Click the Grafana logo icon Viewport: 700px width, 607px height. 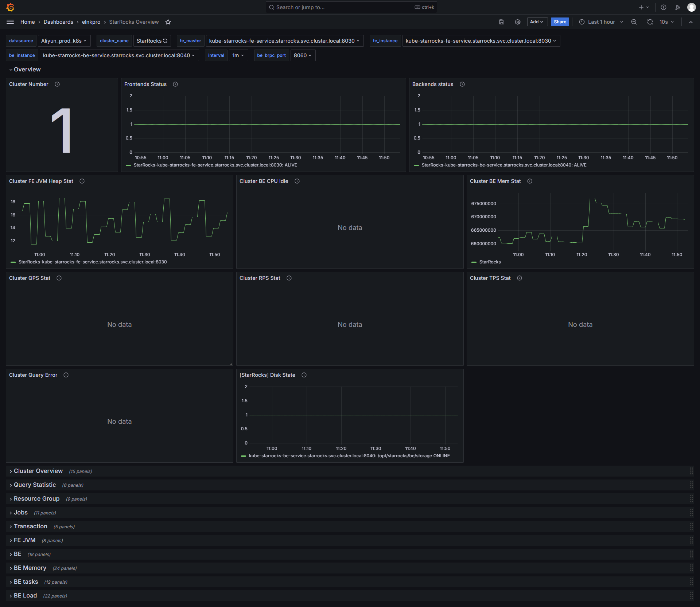10,7
